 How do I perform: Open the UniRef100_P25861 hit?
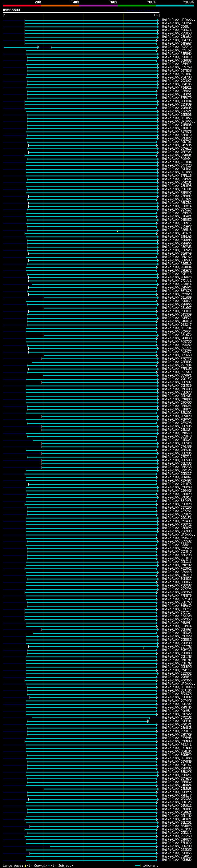tap(177, 91)
